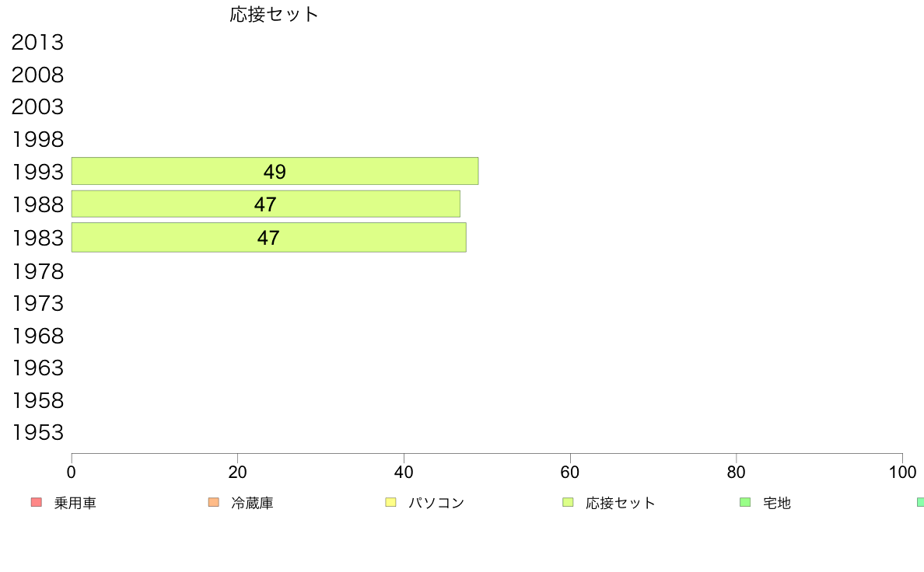Screen dimensions: 924x572
Task: Click the 100 tick on the x-axis
Action: (x=902, y=472)
